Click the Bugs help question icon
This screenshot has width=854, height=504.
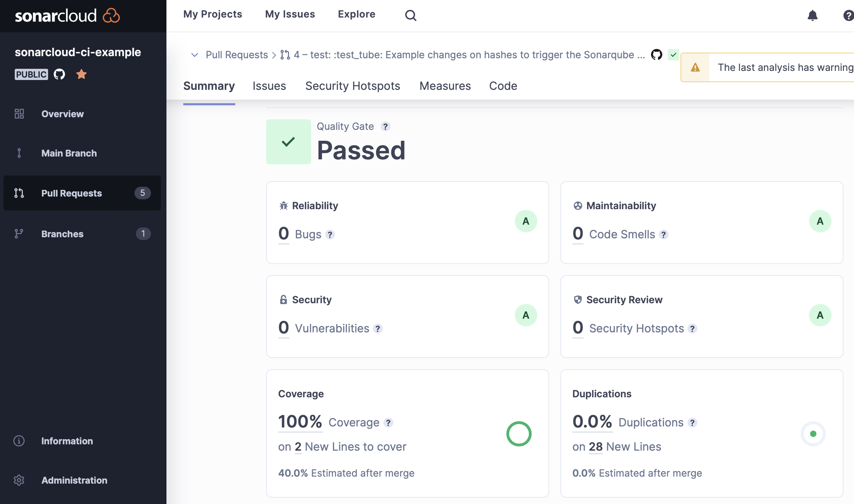[x=330, y=234]
